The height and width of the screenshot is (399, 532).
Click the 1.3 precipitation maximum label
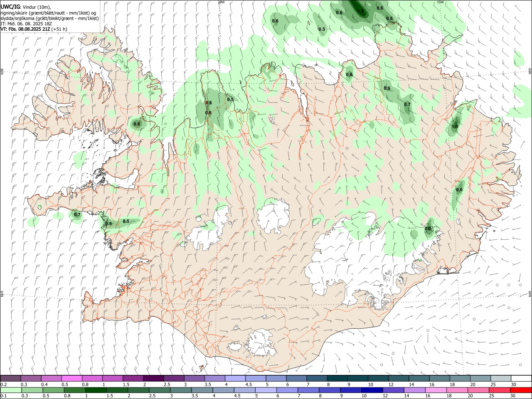coord(360,12)
